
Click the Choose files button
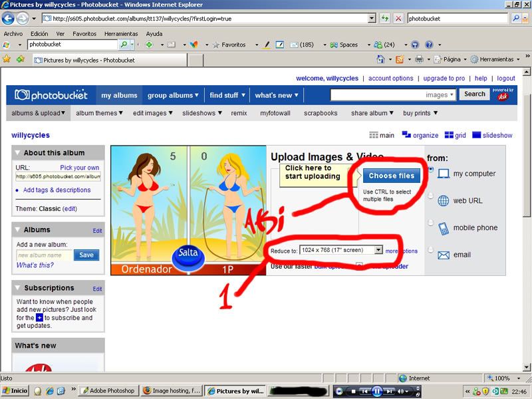pyautogui.click(x=392, y=176)
